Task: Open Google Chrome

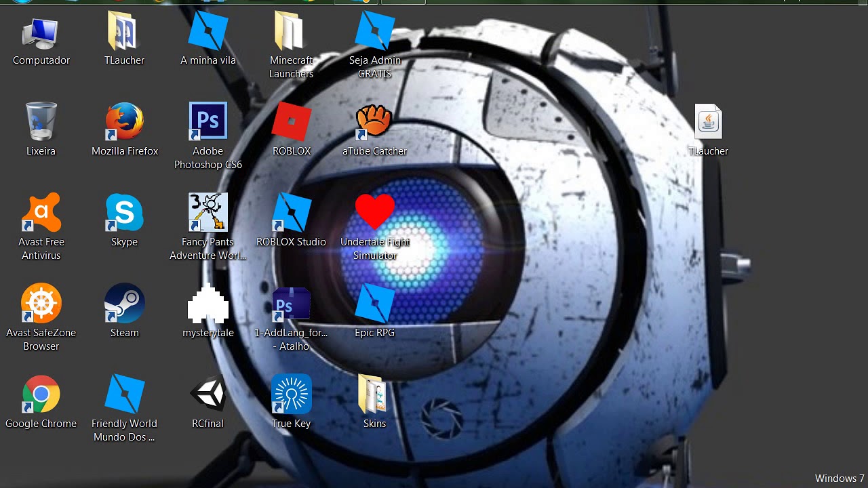Action: [x=41, y=394]
